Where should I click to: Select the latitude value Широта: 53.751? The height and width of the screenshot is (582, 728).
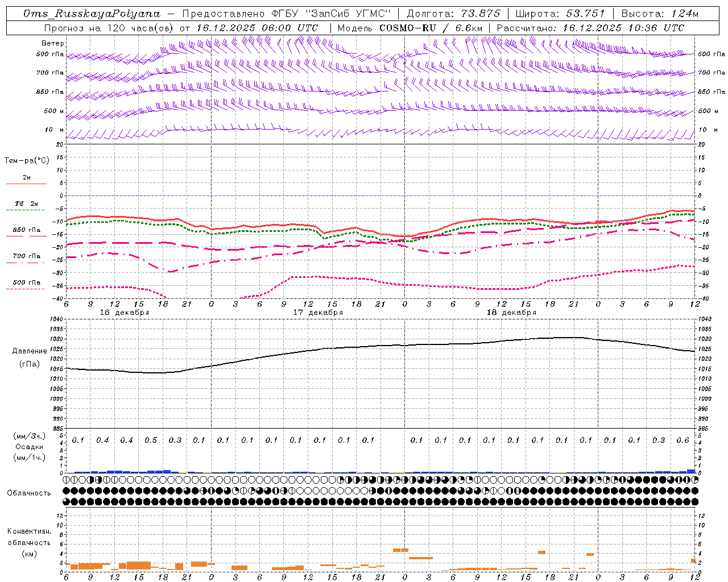(x=561, y=14)
